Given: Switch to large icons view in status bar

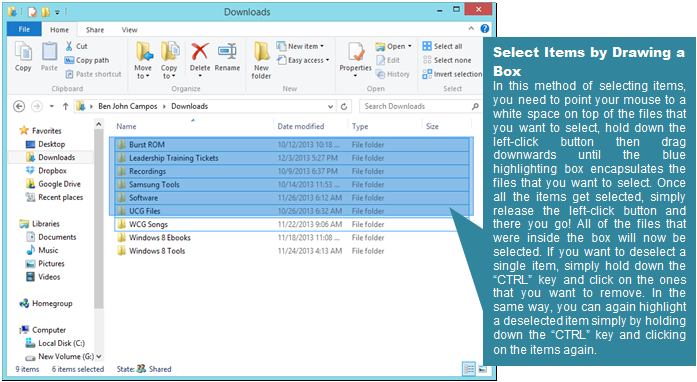Looking at the screenshot, I should click(482, 369).
